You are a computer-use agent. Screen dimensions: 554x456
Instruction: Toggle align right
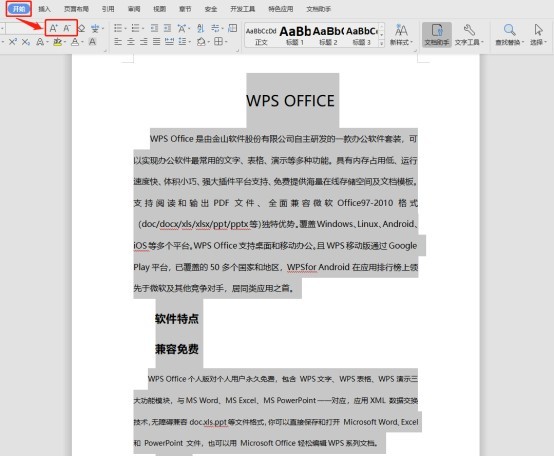pos(144,42)
